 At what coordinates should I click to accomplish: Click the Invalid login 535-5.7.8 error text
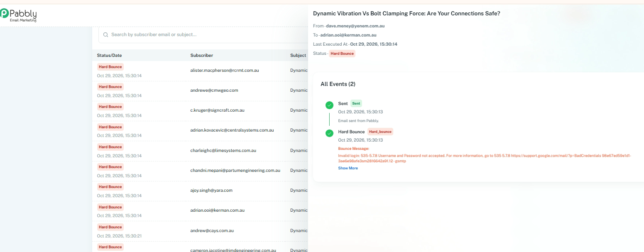click(485, 158)
